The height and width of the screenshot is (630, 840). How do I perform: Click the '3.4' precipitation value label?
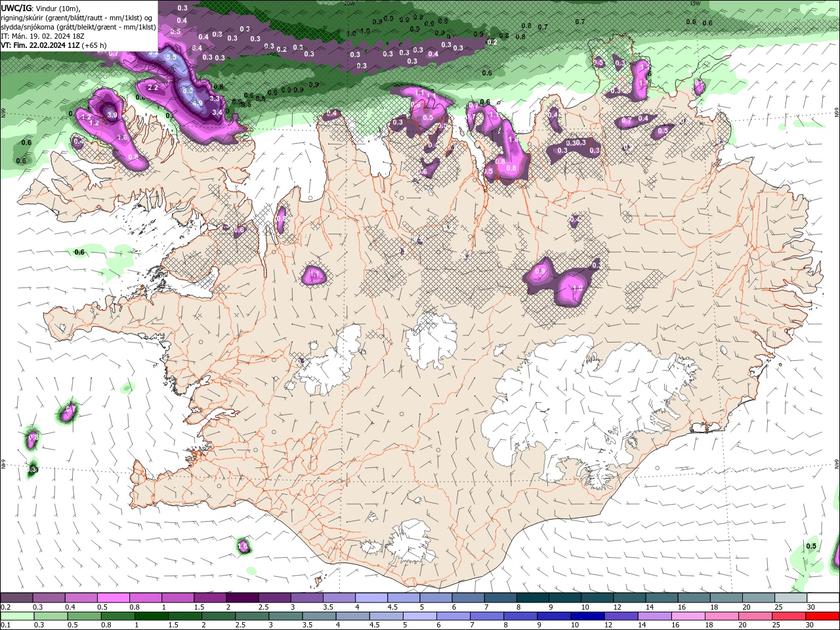[218, 112]
